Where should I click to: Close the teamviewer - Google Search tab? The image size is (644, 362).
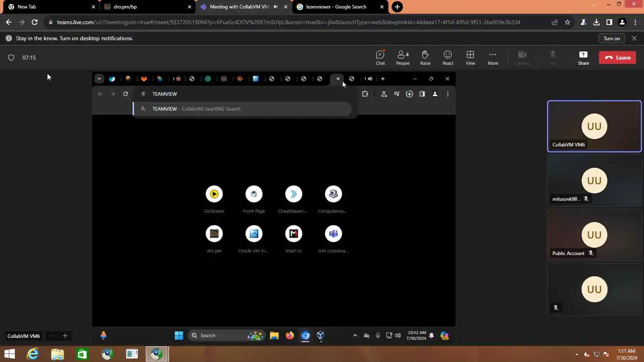(x=382, y=7)
